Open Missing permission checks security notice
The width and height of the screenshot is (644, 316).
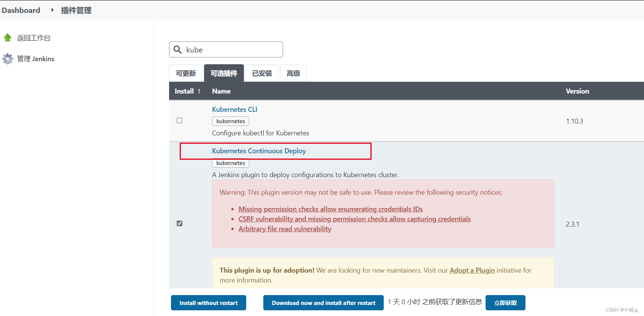[331, 209]
